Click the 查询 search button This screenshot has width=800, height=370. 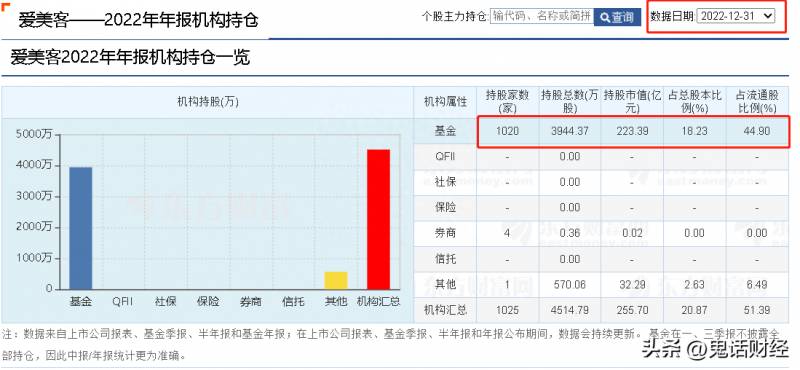tap(617, 17)
